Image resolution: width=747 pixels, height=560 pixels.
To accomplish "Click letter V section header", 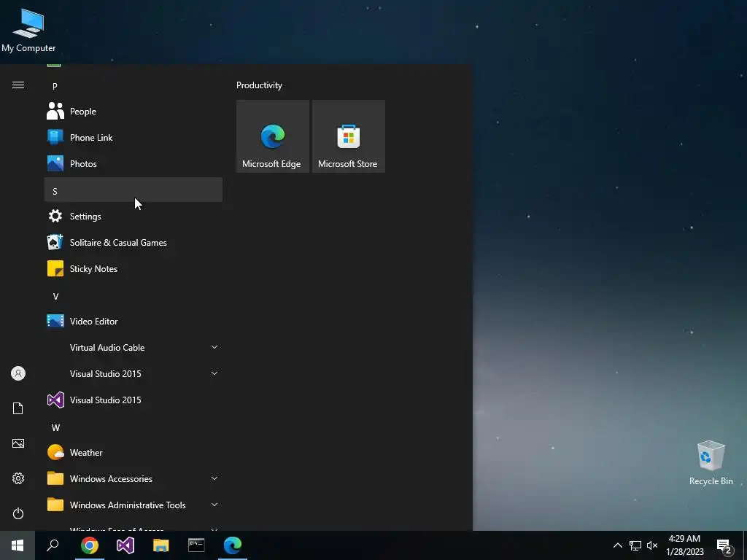I will pos(133,296).
